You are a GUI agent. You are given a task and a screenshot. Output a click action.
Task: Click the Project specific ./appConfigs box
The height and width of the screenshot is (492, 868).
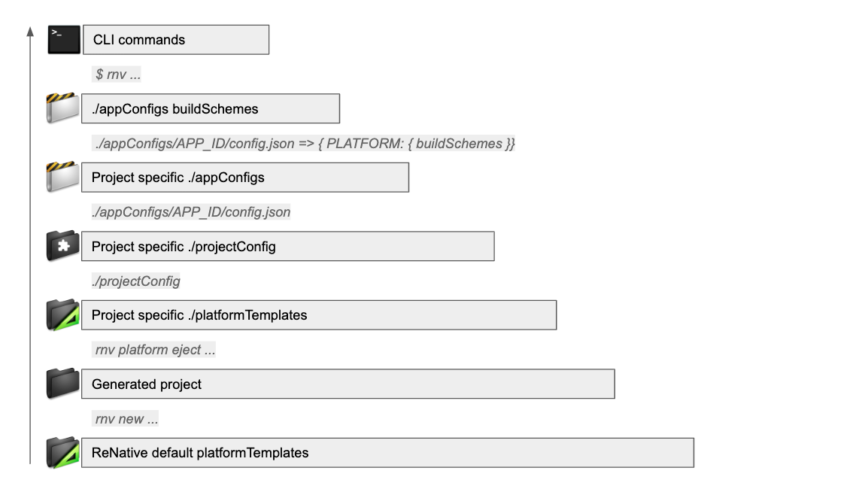(245, 178)
